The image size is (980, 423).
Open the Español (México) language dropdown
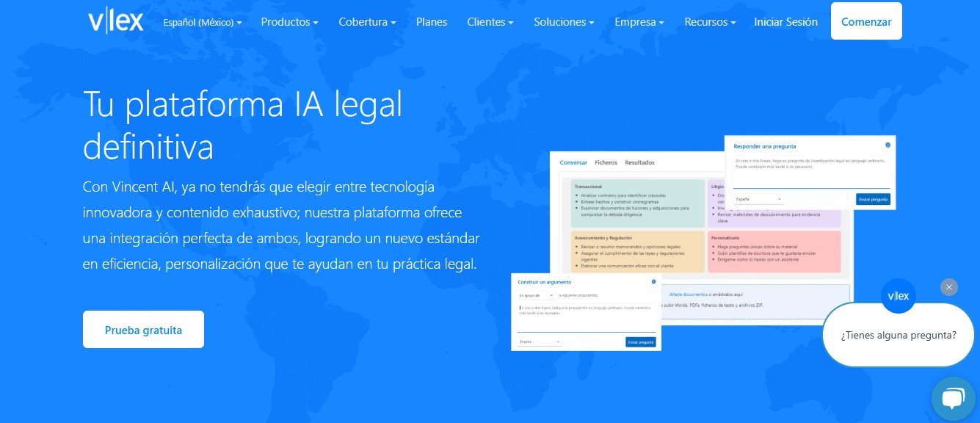[x=202, y=22]
